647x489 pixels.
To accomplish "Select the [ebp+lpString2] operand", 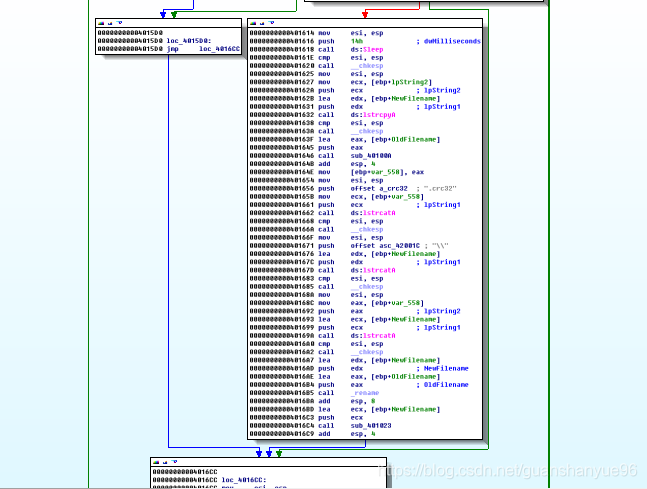I will tap(401, 82).
